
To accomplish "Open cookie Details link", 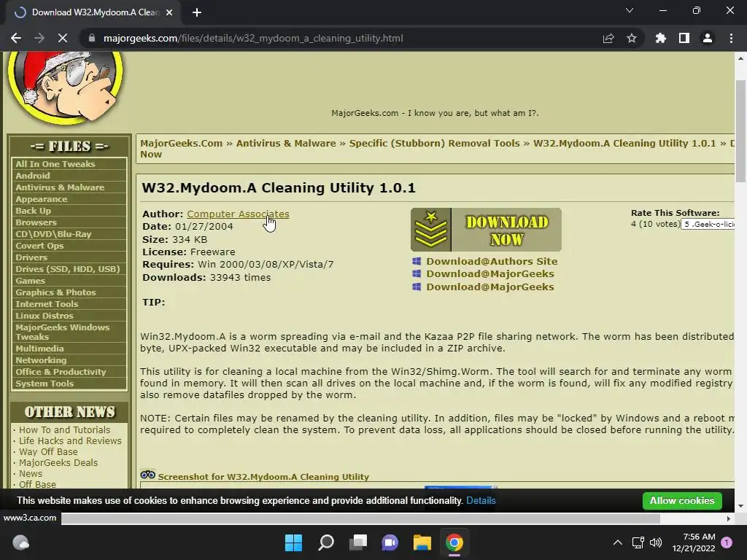I will [481, 500].
